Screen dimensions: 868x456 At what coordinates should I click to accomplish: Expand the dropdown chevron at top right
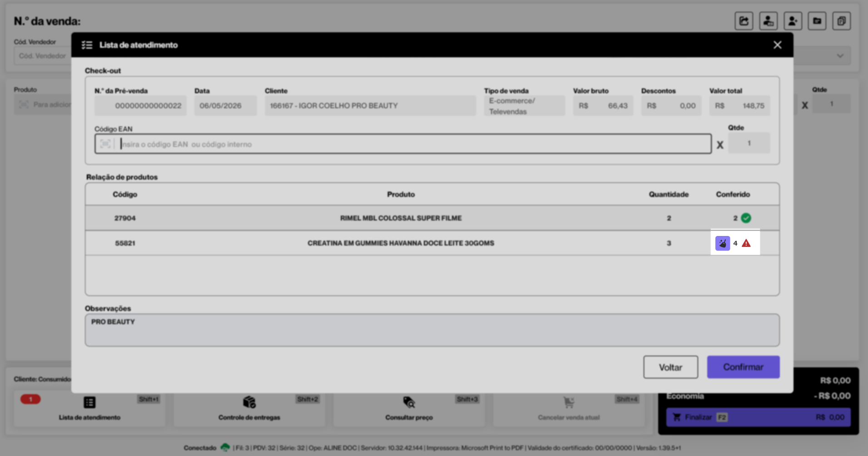tap(840, 56)
